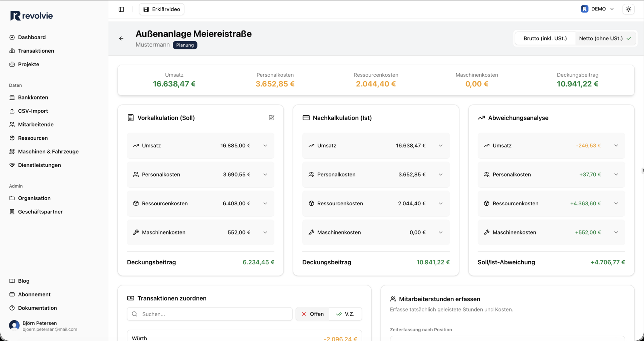The height and width of the screenshot is (341, 644).
Task: Expand Umsatz row in Vorkalkulation
Action: pyautogui.click(x=265, y=146)
